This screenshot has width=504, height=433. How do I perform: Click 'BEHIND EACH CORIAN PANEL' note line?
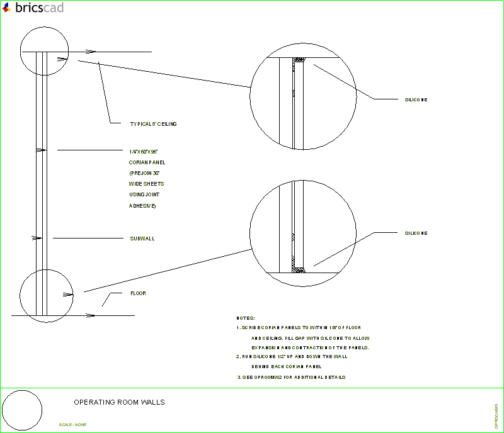pos(287,366)
